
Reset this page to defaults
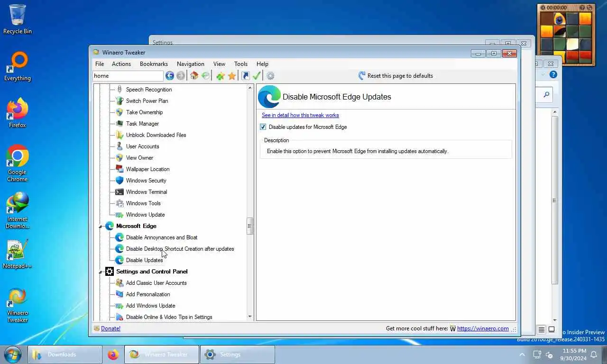pyautogui.click(x=395, y=76)
